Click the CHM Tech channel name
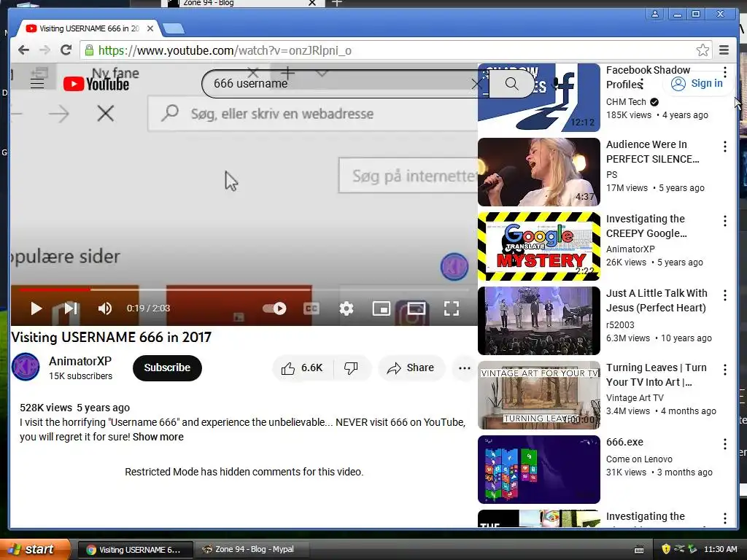747x560 pixels. [625, 102]
